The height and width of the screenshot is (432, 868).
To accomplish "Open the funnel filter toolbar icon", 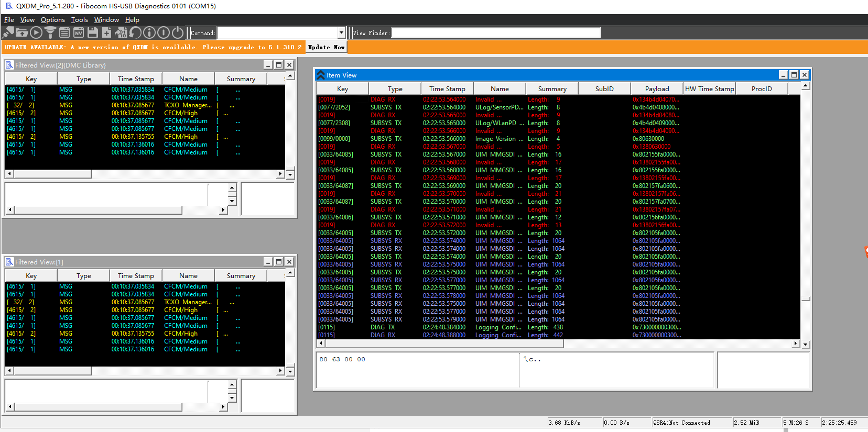I will tap(50, 32).
